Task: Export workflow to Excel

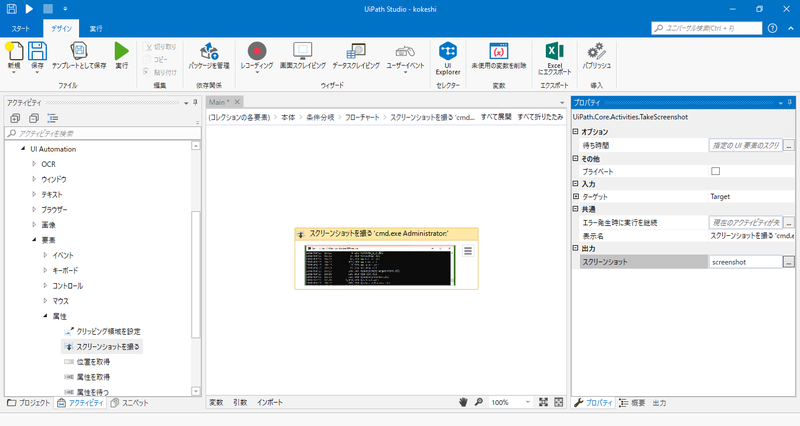Action: (555, 51)
